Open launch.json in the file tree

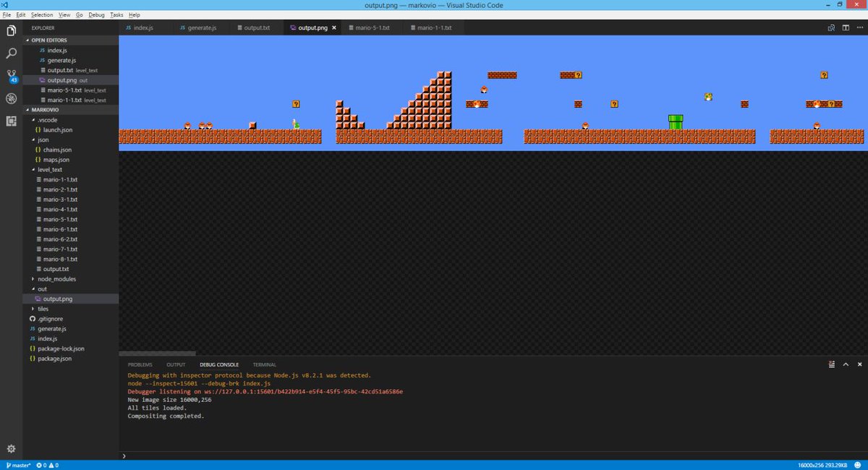tap(71, 129)
